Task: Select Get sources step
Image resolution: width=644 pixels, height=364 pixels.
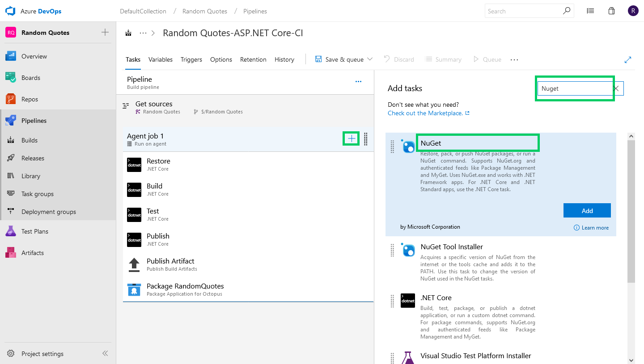Action: coord(245,107)
